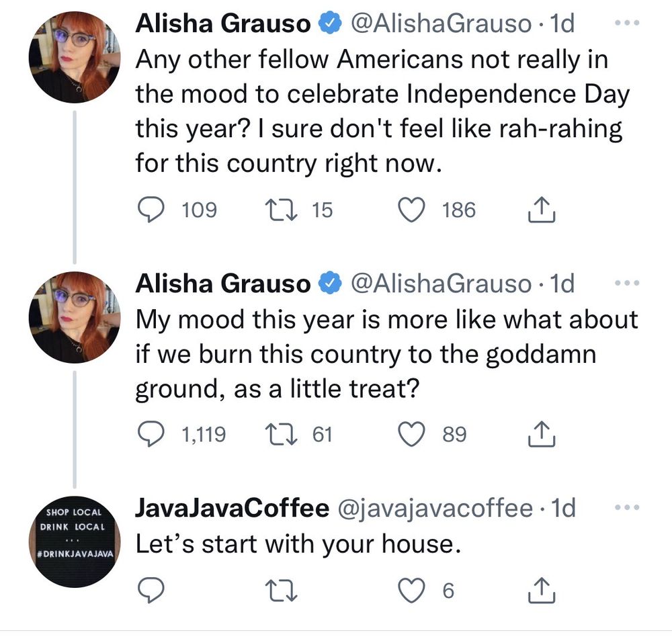Open the options menu on JavaJavaCoffee's reply

click(x=626, y=508)
